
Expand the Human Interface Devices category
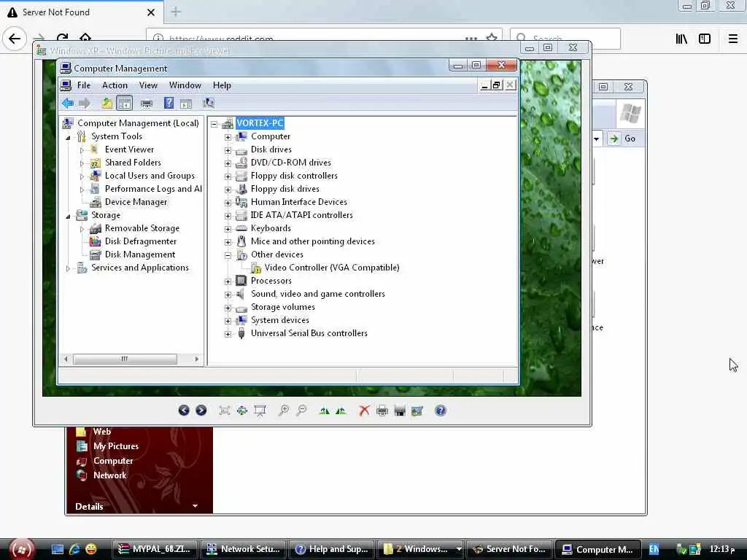228,203
